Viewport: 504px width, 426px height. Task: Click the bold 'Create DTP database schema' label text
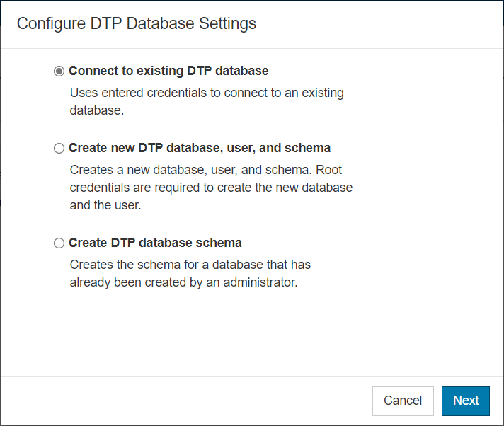[155, 243]
